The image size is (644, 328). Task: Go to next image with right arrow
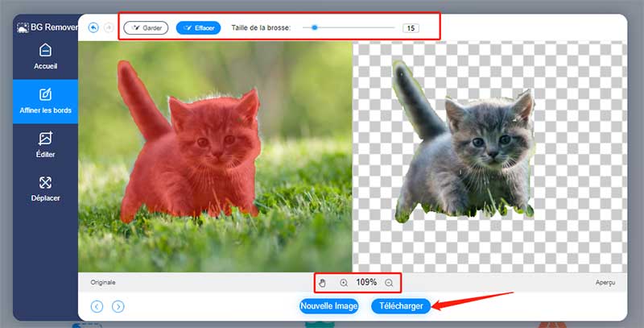[118, 306]
